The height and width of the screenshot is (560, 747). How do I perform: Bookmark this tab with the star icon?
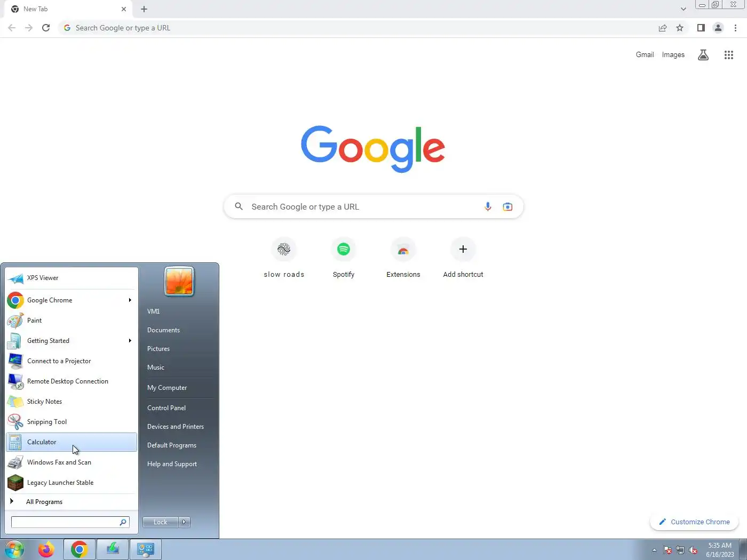pos(680,28)
